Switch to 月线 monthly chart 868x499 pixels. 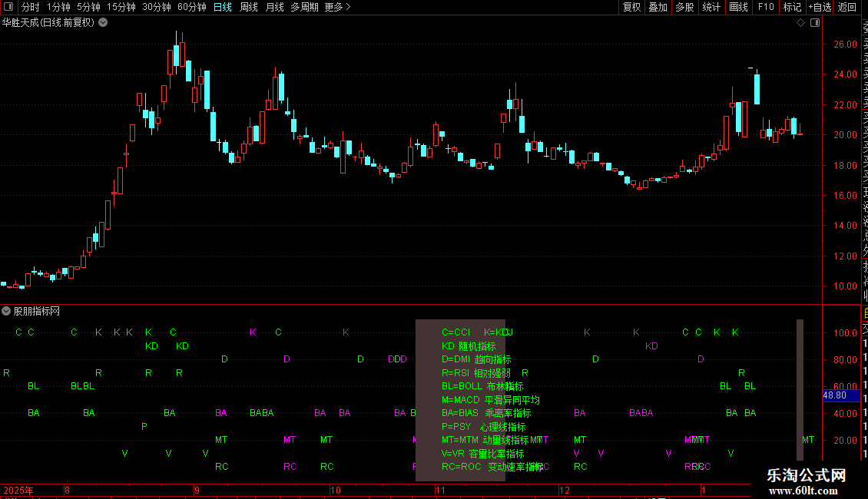tap(274, 7)
